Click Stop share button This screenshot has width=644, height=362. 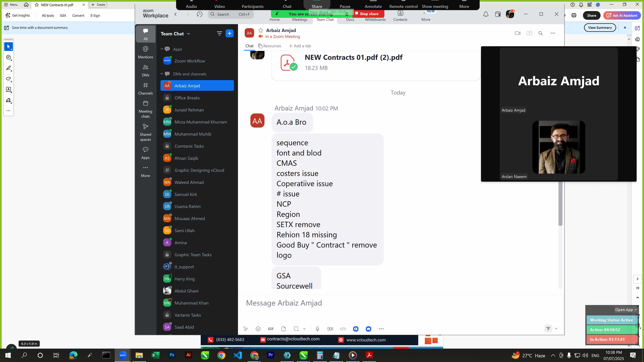click(368, 14)
